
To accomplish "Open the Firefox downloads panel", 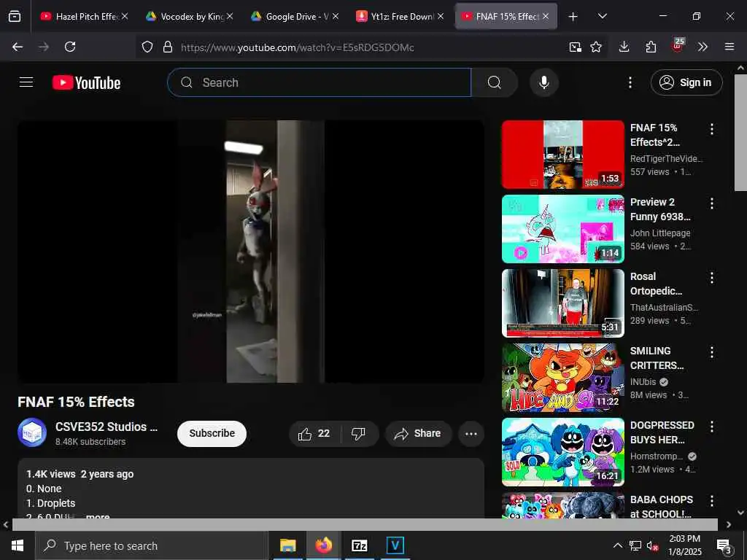I will click(624, 47).
